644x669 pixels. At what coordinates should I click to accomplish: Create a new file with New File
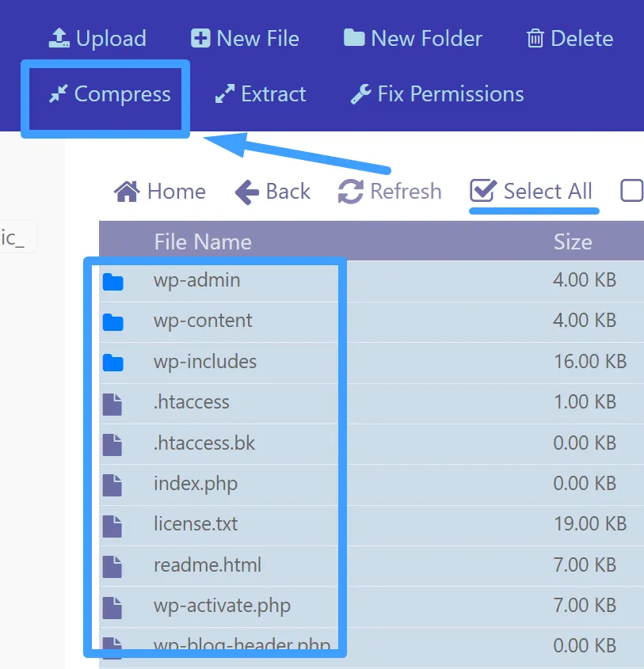(x=201, y=38)
